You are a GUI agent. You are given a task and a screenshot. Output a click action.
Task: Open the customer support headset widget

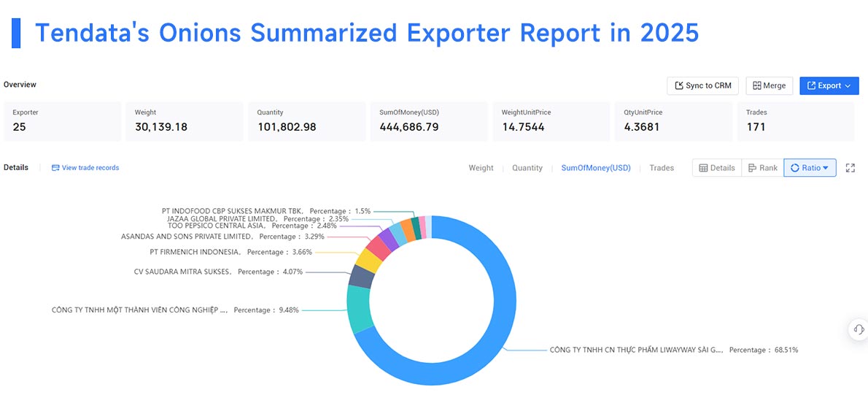[859, 329]
